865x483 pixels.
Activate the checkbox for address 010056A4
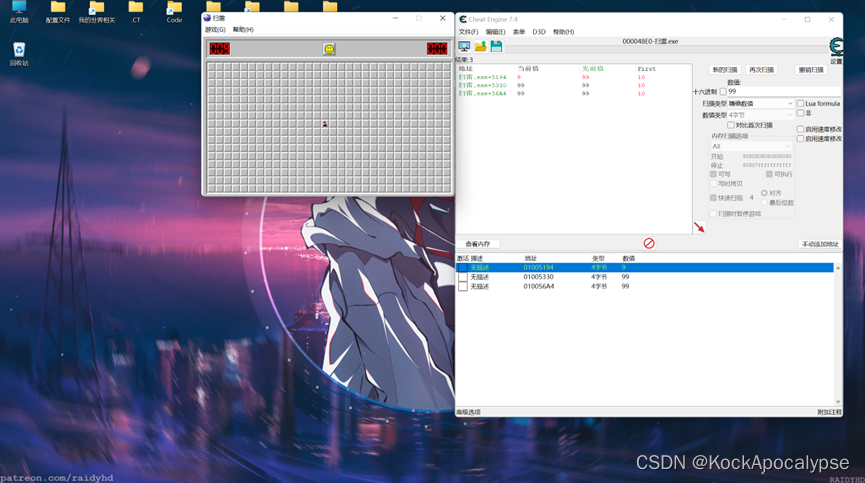463,286
